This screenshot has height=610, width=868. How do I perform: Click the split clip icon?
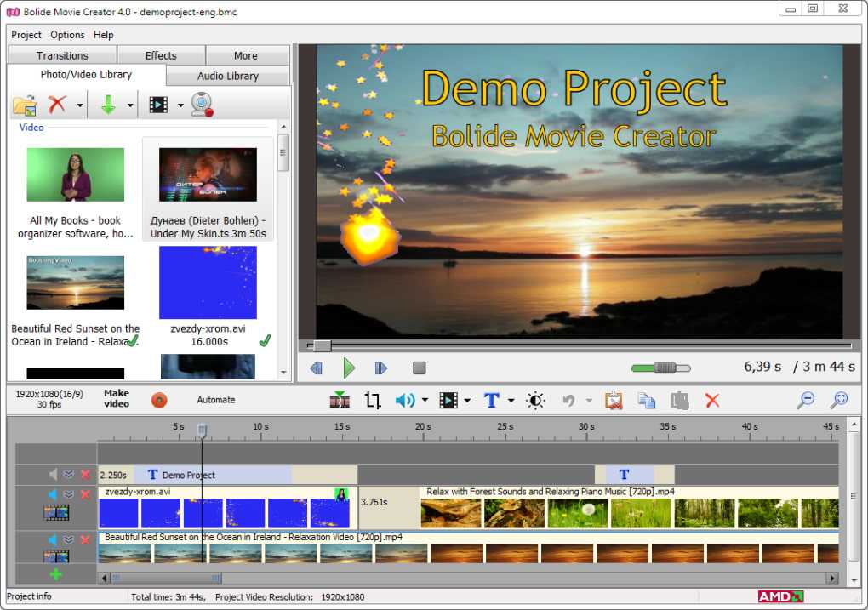click(x=340, y=400)
